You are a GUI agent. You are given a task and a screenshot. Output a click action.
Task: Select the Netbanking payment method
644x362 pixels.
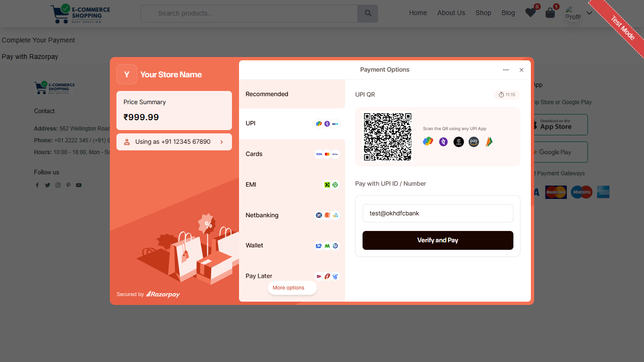coord(292,215)
